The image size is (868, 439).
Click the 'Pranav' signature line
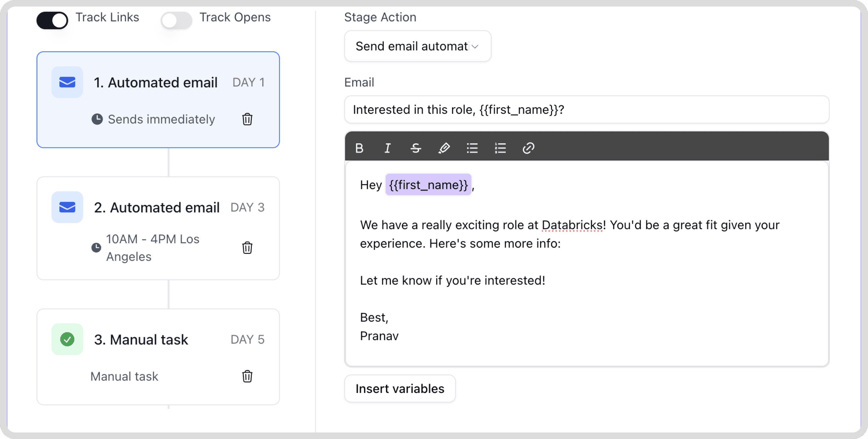pyautogui.click(x=379, y=336)
